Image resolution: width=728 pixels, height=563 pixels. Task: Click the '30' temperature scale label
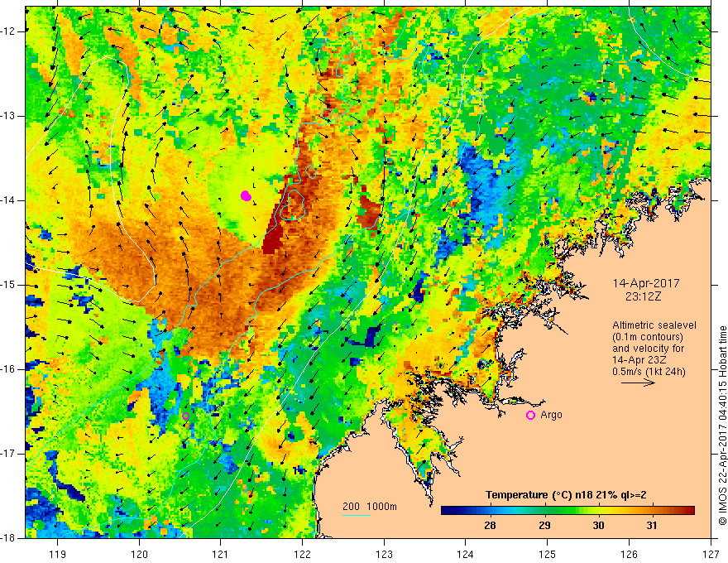598,526
